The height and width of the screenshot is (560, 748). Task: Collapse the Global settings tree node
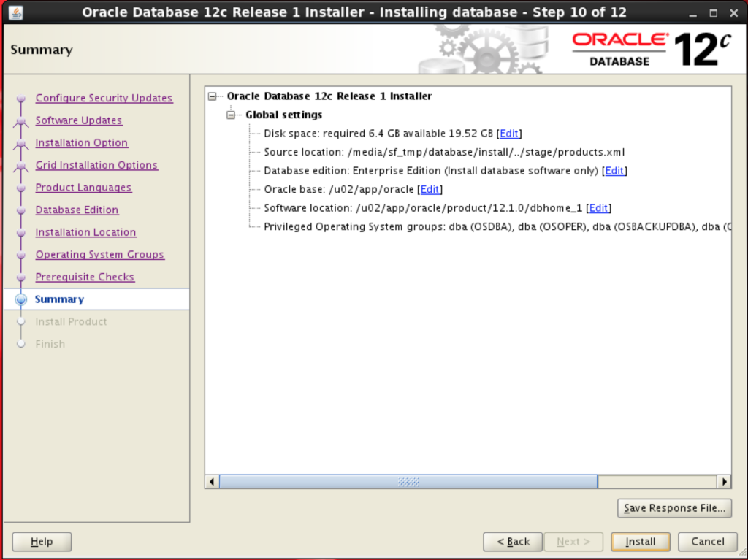[x=231, y=115]
